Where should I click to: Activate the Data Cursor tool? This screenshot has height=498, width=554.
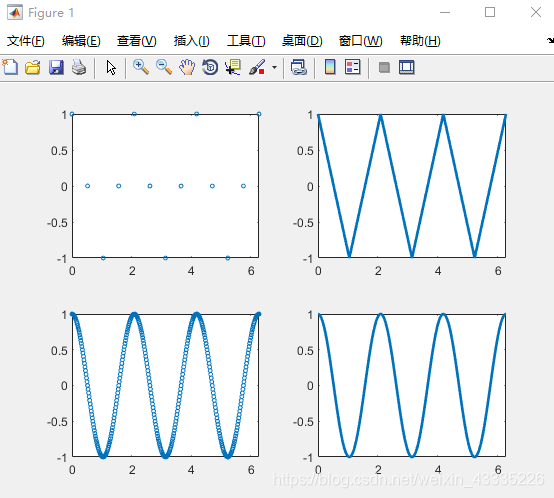point(233,67)
